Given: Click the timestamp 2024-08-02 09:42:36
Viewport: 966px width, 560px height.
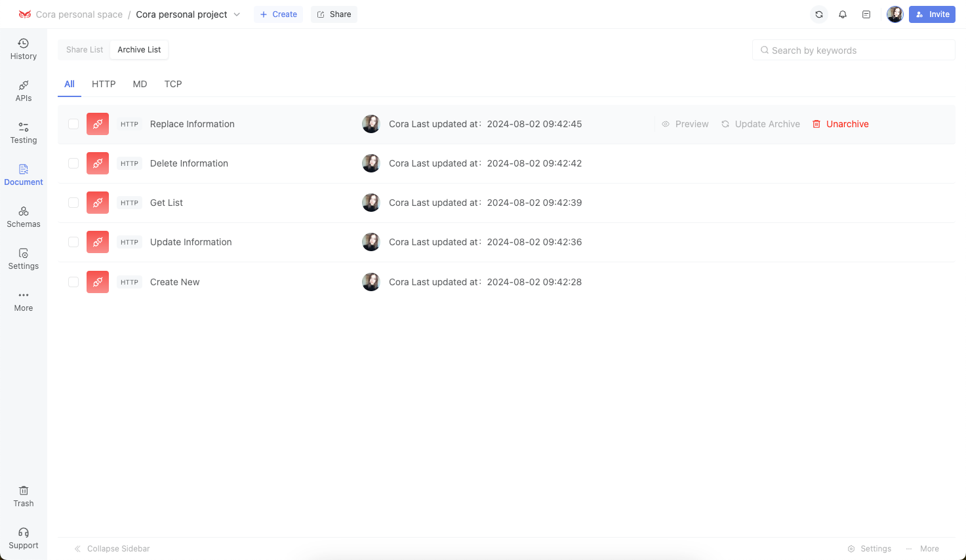Looking at the screenshot, I should click(x=534, y=242).
